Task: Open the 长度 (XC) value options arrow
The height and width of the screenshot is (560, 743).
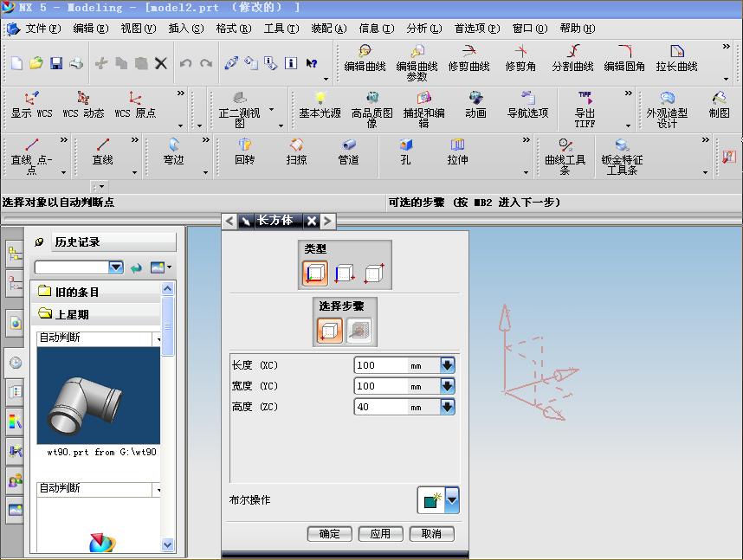Action: [448, 365]
